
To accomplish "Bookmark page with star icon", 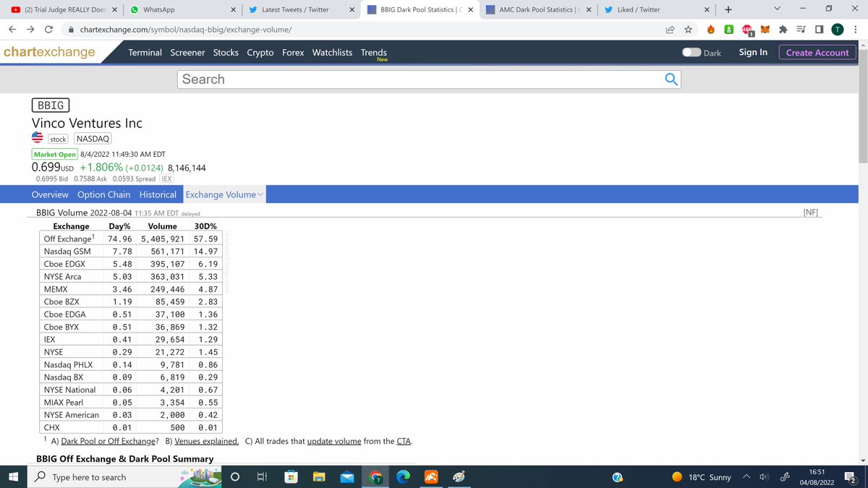I will (687, 30).
